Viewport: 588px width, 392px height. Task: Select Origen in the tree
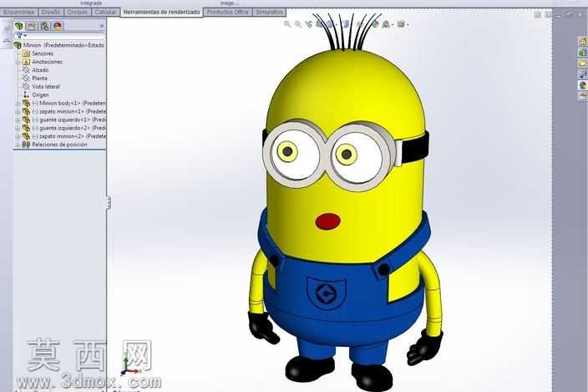point(40,95)
